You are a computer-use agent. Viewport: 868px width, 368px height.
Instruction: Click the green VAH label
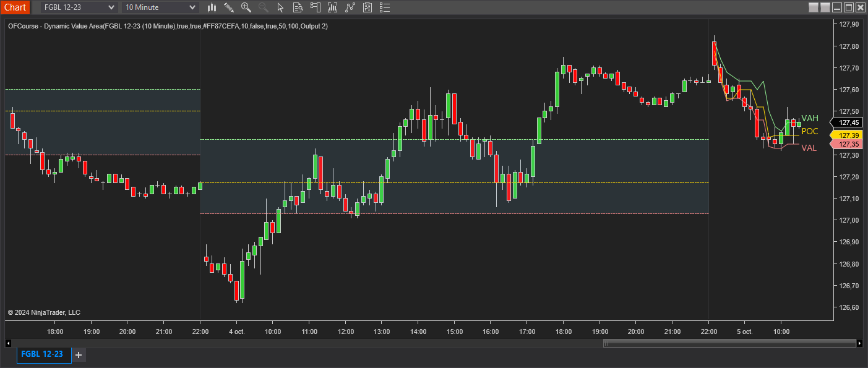pyautogui.click(x=810, y=118)
